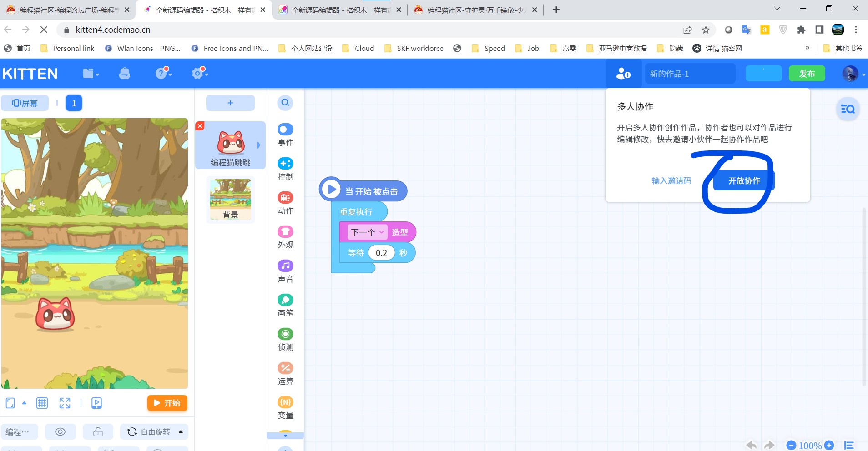Open the mobile preview play icon

click(x=96, y=403)
